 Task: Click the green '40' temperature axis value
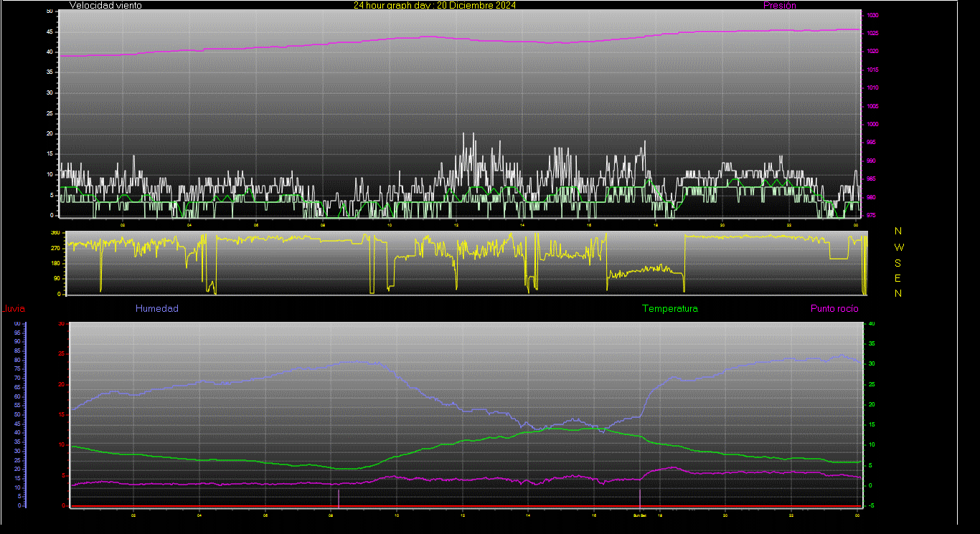[x=872, y=323]
